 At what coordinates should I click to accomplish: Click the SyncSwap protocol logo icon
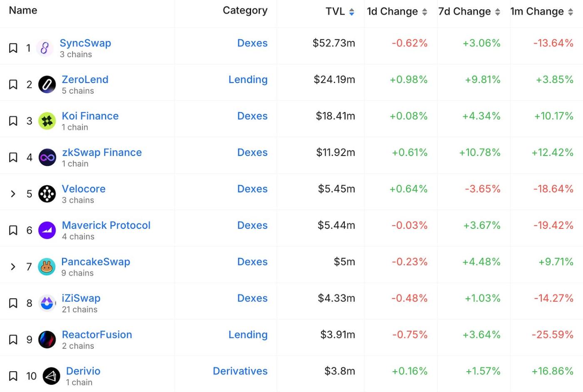point(45,48)
